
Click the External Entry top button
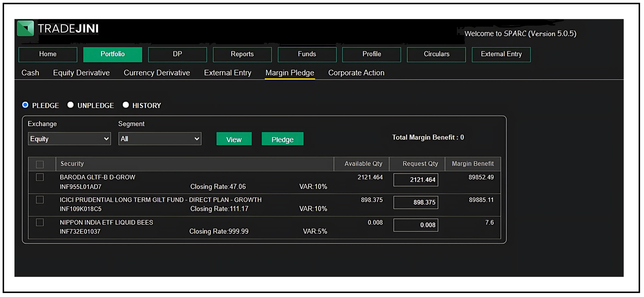tap(501, 54)
